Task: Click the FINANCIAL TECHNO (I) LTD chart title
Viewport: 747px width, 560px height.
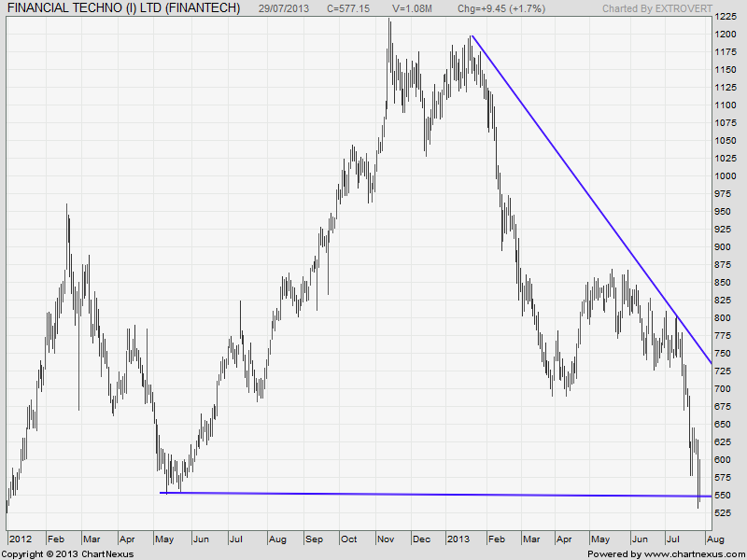Action: (x=122, y=8)
